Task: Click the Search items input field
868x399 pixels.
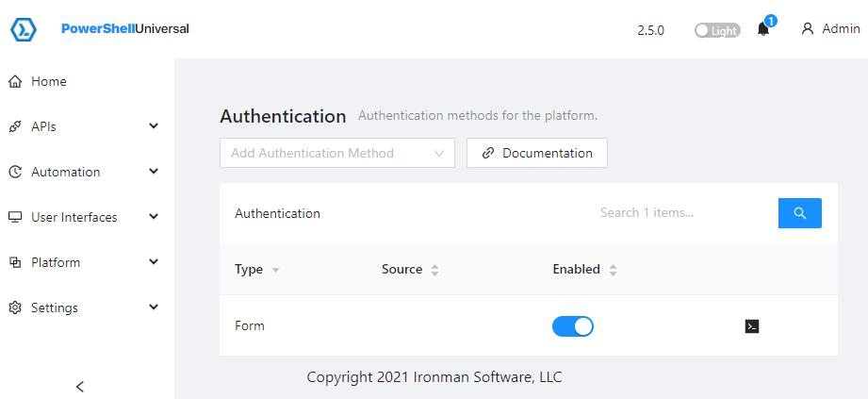Action: [679, 213]
